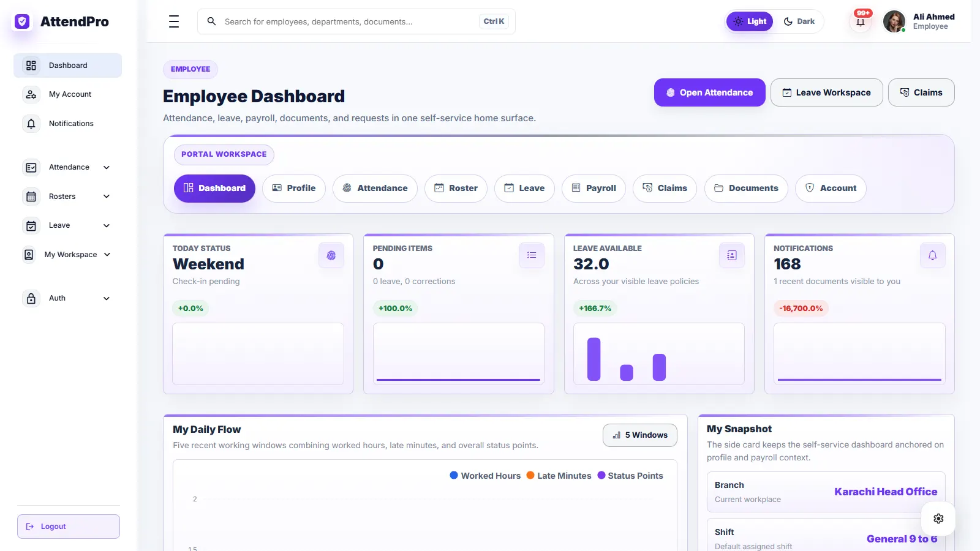Toggle Worked Hours legend swatch
Screen dimensions: 980x551
click(454, 475)
